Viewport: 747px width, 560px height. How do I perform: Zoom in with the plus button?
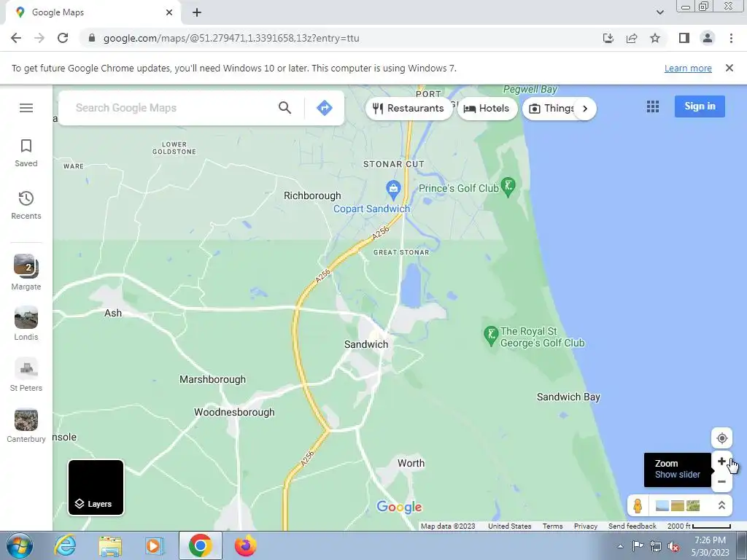click(721, 461)
